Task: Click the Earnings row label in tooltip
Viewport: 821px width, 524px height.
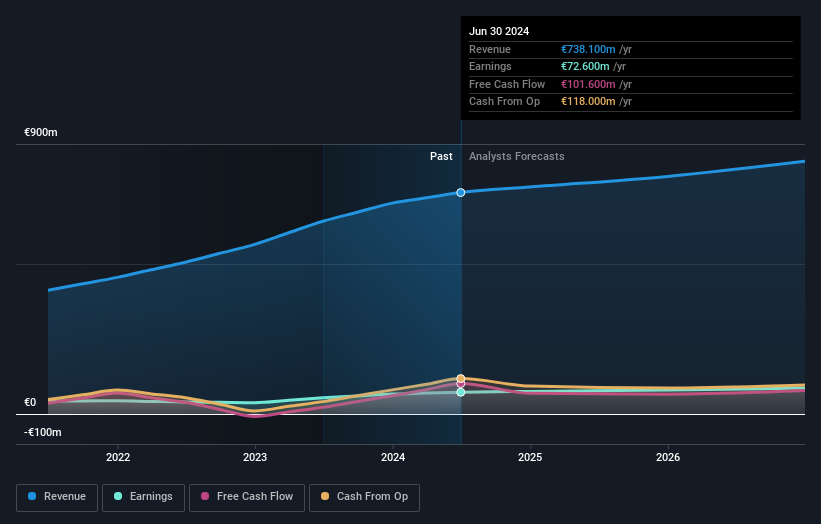Action: coord(490,66)
